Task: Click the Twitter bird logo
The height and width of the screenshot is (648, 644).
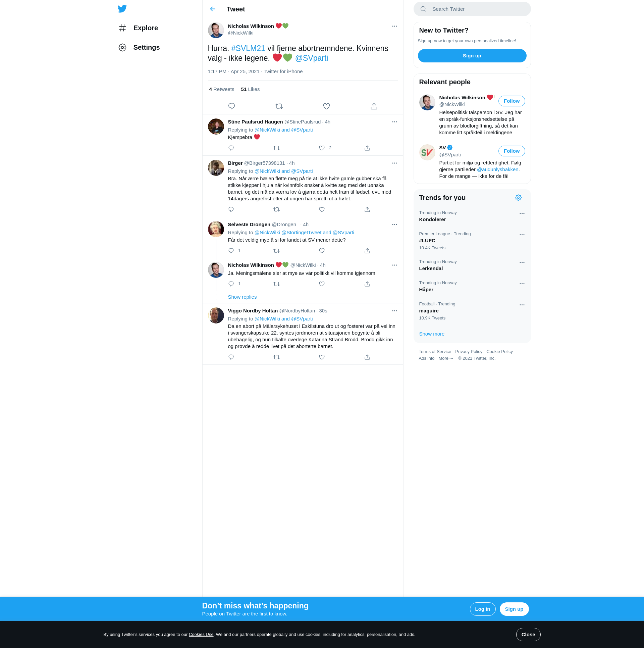Action: point(122,9)
